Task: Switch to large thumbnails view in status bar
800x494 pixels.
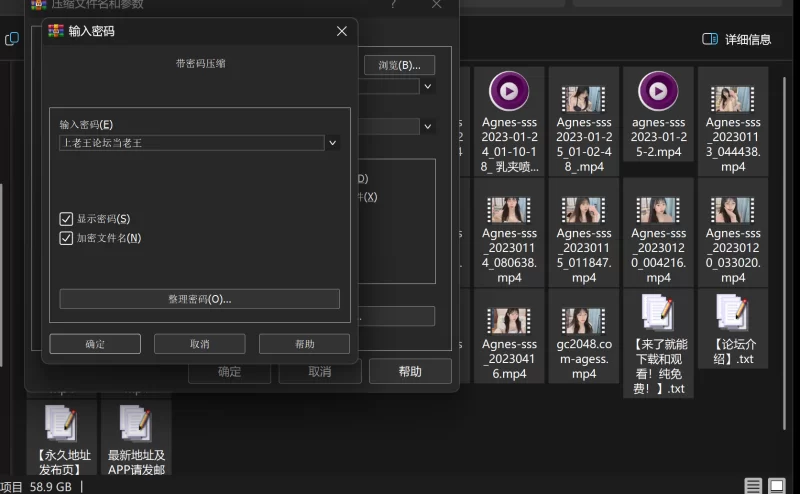Action: pyautogui.click(x=777, y=486)
